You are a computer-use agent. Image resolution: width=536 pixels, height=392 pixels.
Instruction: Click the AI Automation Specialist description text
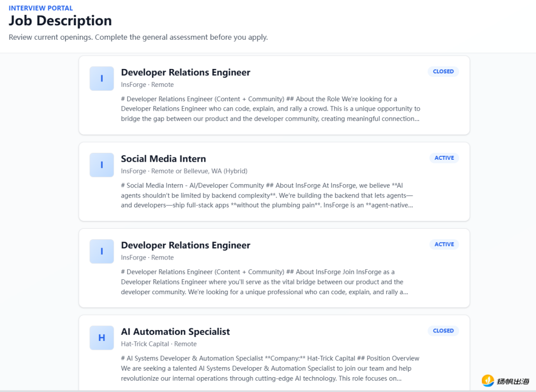point(270,368)
